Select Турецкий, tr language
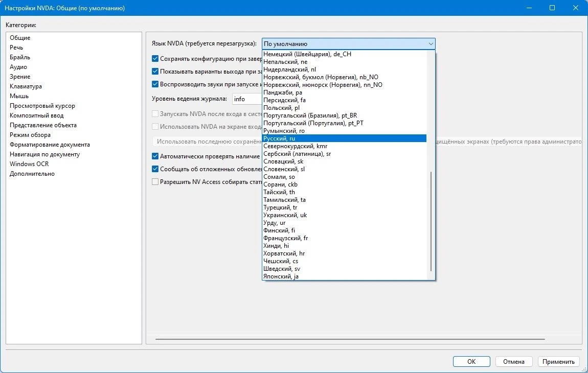 pyautogui.click(x=344, y=207)
